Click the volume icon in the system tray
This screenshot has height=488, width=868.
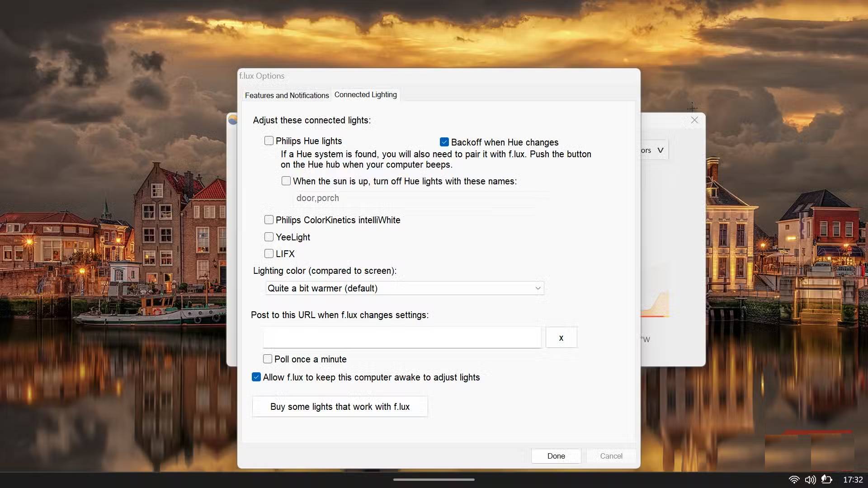[811, 480]
